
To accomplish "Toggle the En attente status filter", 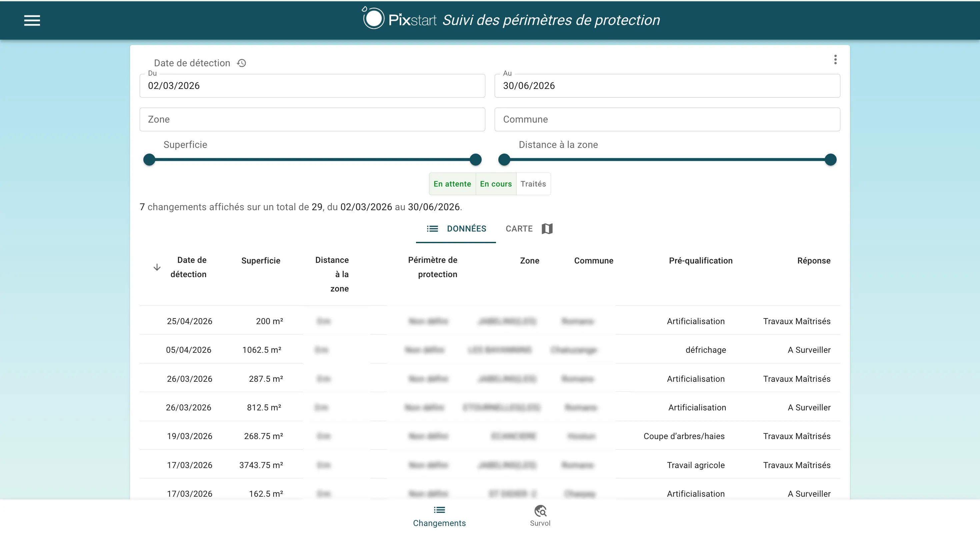I will point(452,184).
